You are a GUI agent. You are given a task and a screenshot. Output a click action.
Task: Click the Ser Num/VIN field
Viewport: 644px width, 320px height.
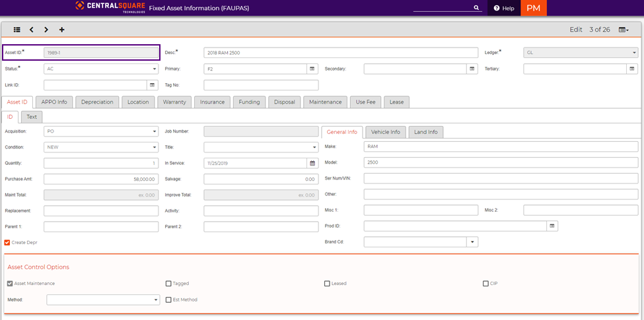501,178
